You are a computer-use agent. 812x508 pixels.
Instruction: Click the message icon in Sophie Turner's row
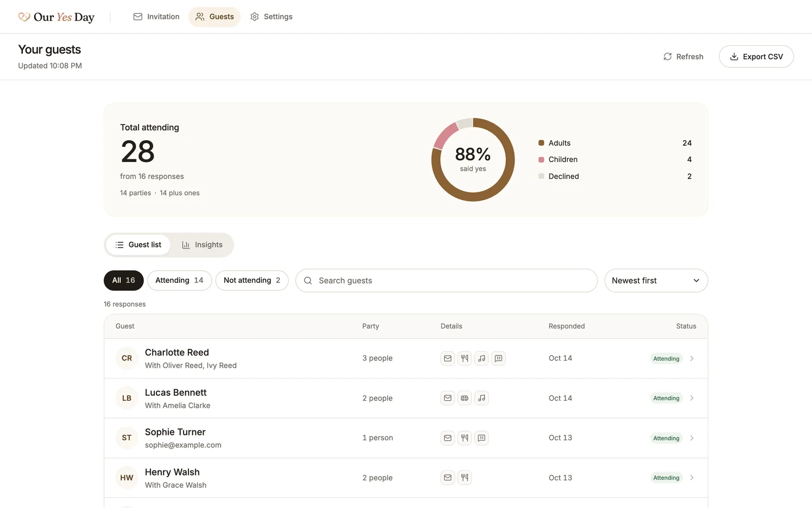482,438
